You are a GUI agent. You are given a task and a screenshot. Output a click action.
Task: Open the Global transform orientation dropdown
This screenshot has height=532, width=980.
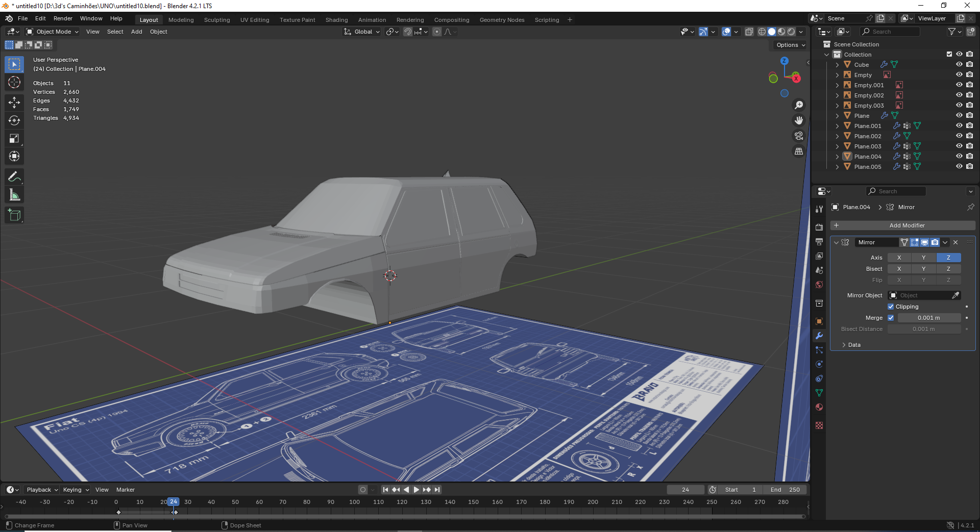(x=362, y=32)
